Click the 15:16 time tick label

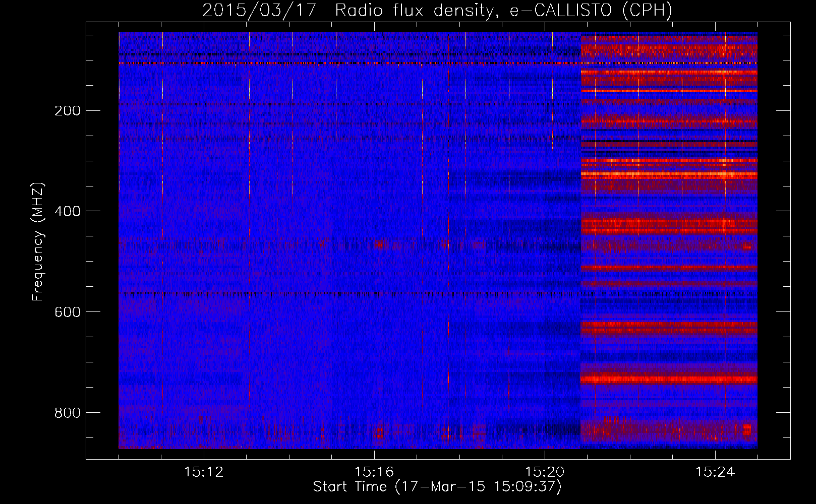point(374,472)
